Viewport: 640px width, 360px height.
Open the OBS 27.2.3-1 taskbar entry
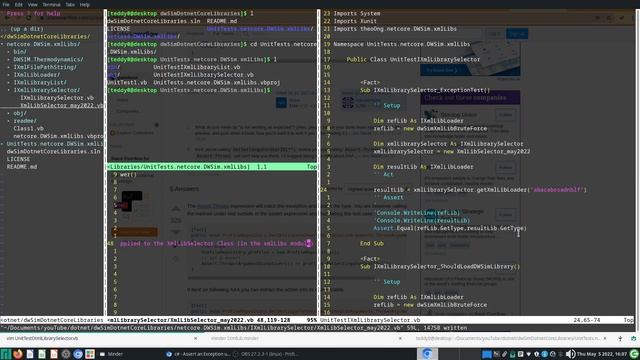coord(266,354)
